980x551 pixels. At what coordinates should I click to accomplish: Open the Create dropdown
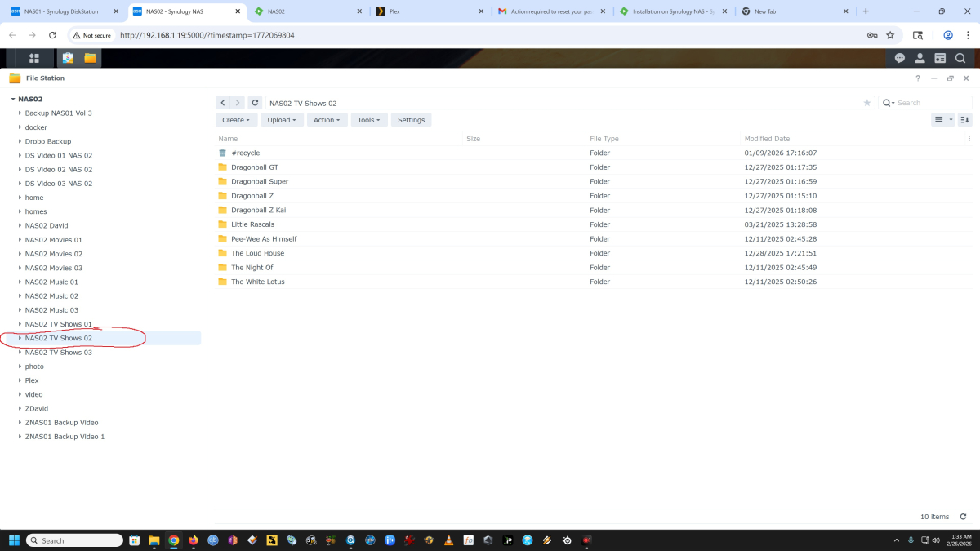point(236,120)
